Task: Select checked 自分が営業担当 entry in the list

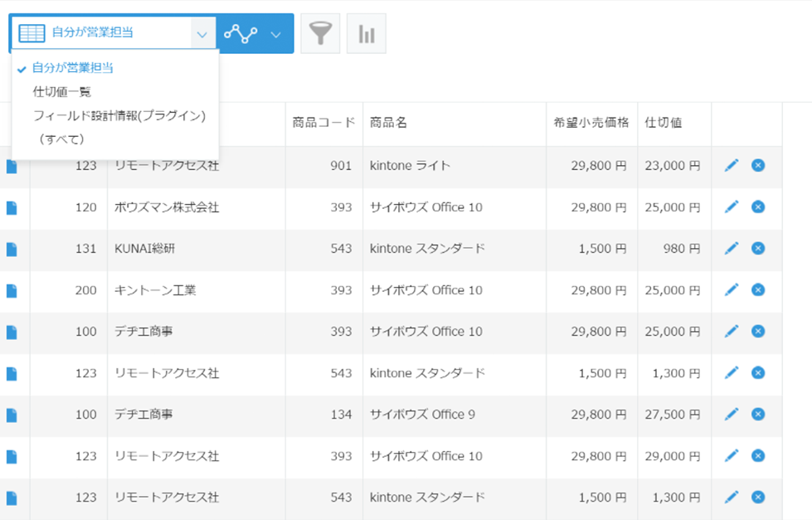Action: [72, 68]
